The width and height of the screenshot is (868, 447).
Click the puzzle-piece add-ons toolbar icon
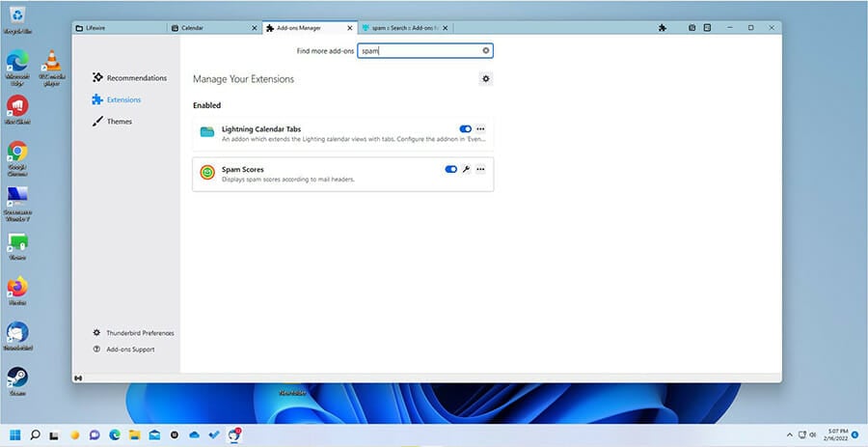point(662,28)
